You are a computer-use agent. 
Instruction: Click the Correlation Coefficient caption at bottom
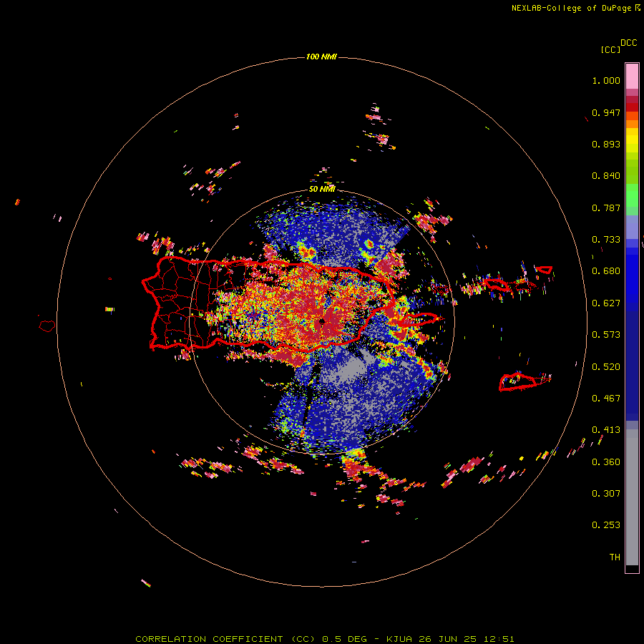[324, 639]
